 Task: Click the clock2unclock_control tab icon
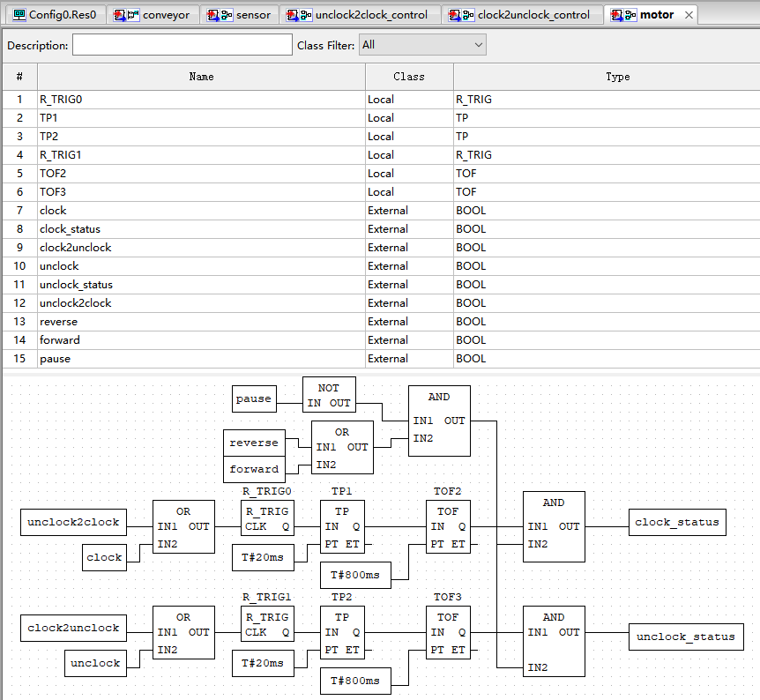[461, 15]
